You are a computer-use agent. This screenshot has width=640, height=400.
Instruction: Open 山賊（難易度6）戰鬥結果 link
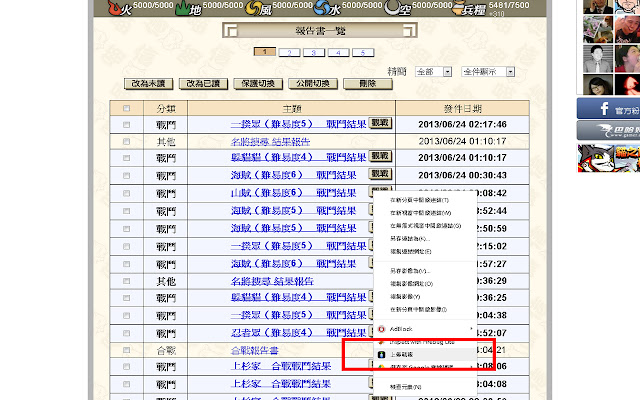click(293, 193)
